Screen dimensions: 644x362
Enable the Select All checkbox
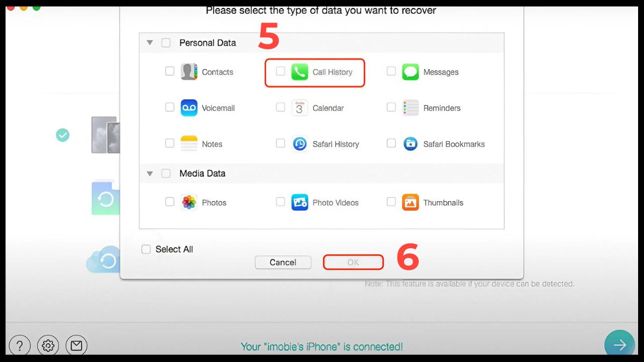[x=146, y=249]
